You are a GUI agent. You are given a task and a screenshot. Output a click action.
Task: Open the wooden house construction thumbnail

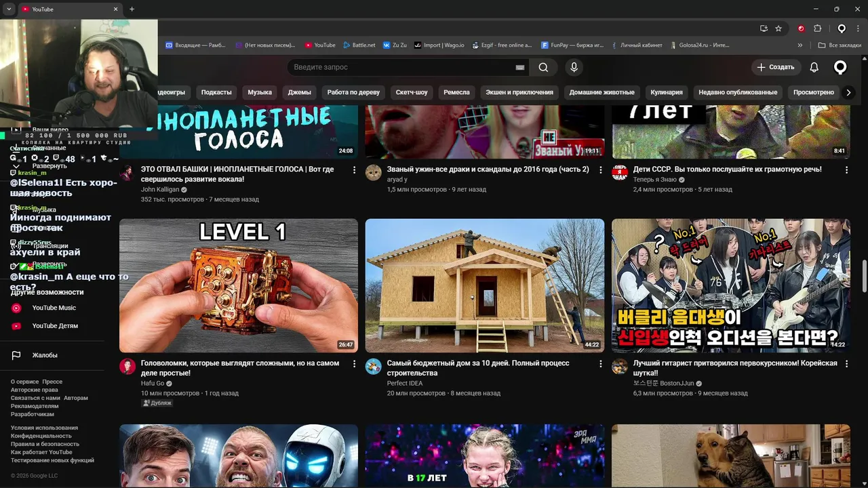coord(485,285)
